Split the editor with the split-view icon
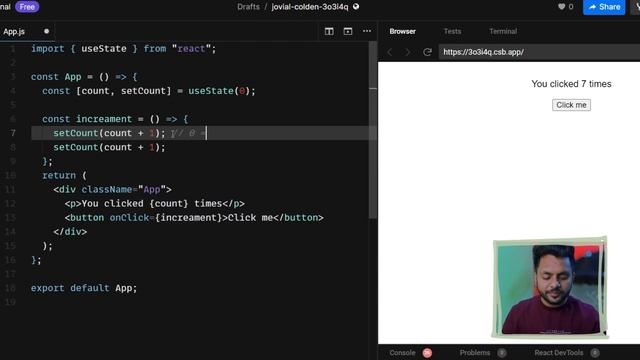The image size is (640, 360). (x=329, y=31)
